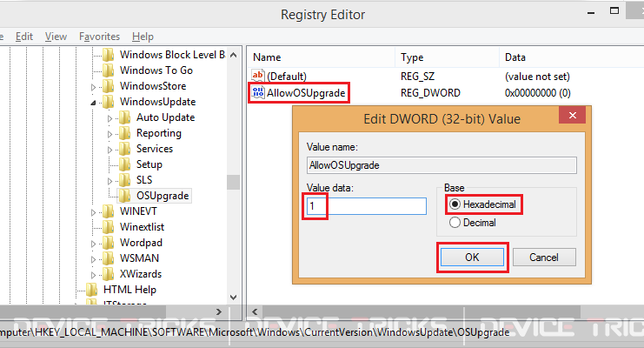The image size is (644, 348).
Task: Click the REG_DWORD type cell
Action: point(430,93)
